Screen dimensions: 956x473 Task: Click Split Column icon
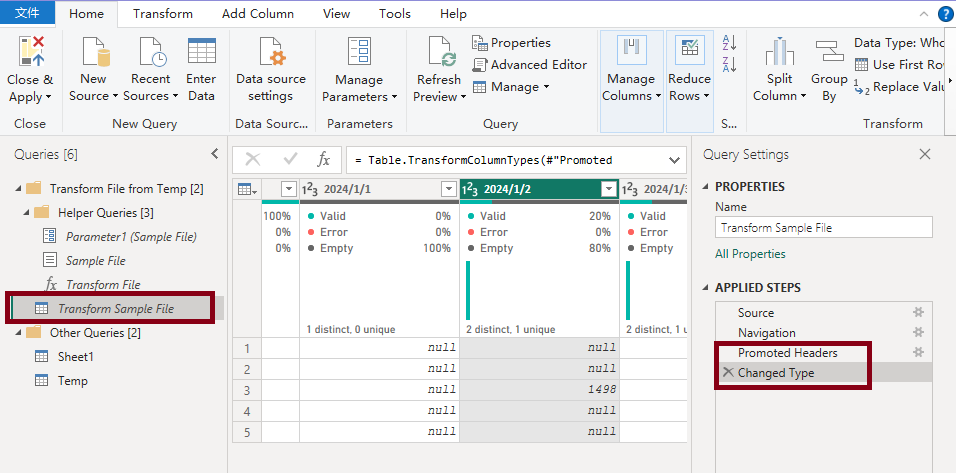(779, 51)
